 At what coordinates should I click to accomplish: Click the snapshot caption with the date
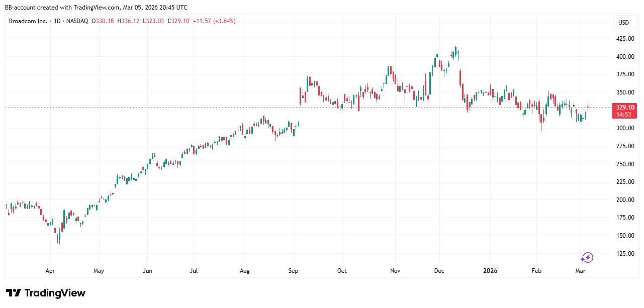pyautogui.click(x=96, y=7)
